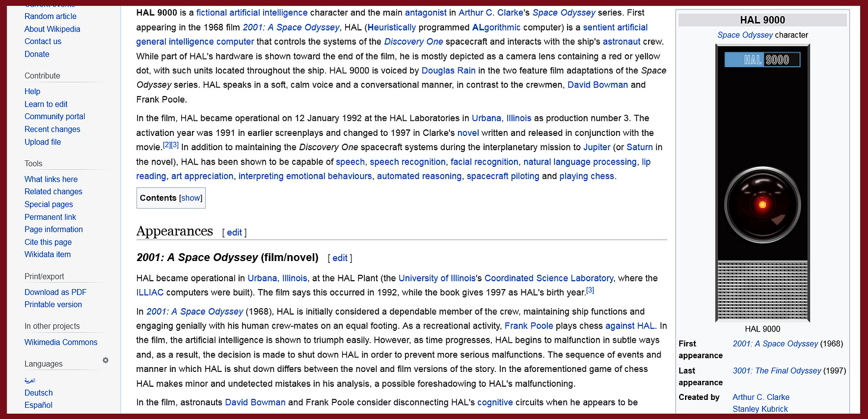Image resolution: width=868 pixels, height=419 pixels.
Task: Click against HAL chess link
Action: pyautogui.click(x=630, y=325)
